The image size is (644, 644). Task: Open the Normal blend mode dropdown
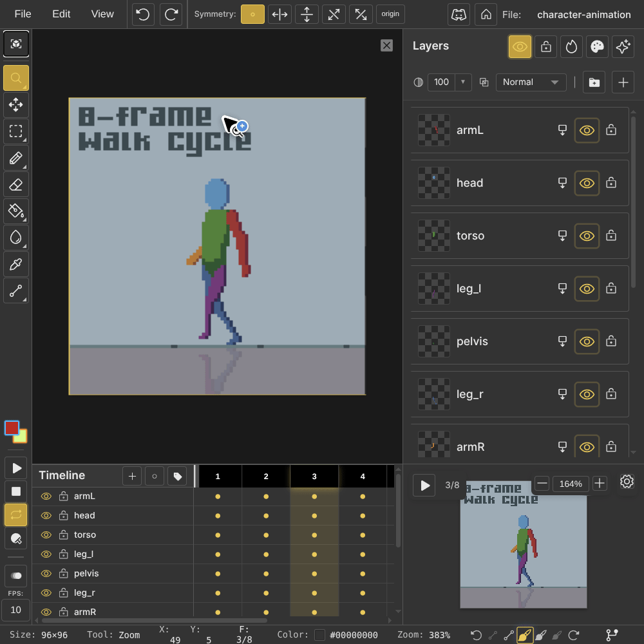coord(531,82)
